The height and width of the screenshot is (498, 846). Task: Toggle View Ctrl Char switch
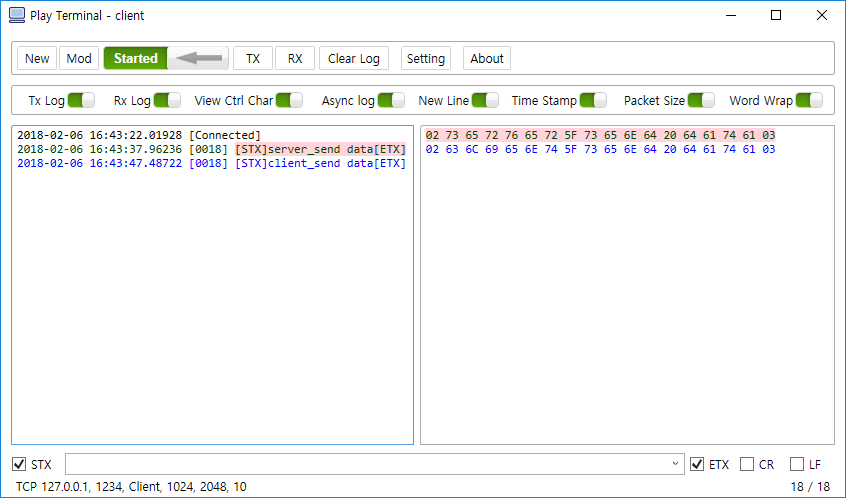tap(289, 100)
